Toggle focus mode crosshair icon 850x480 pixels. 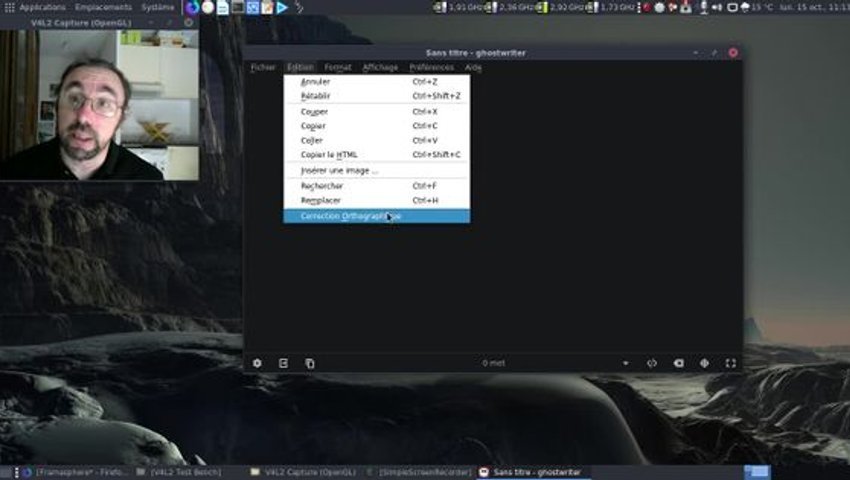704,363
